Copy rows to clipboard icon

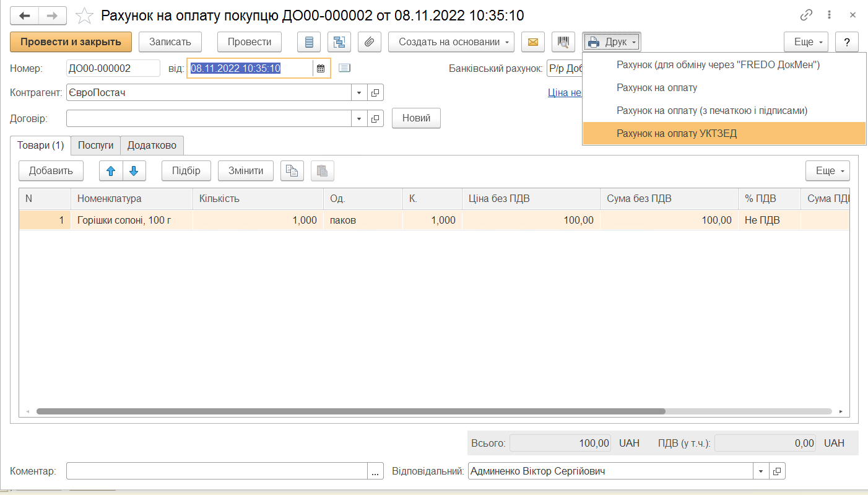292,171
